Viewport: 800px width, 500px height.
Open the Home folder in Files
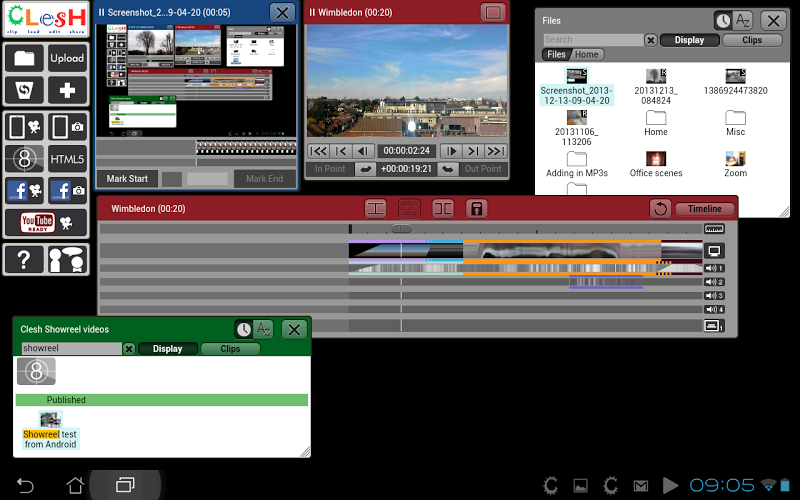tap(656, 123)
